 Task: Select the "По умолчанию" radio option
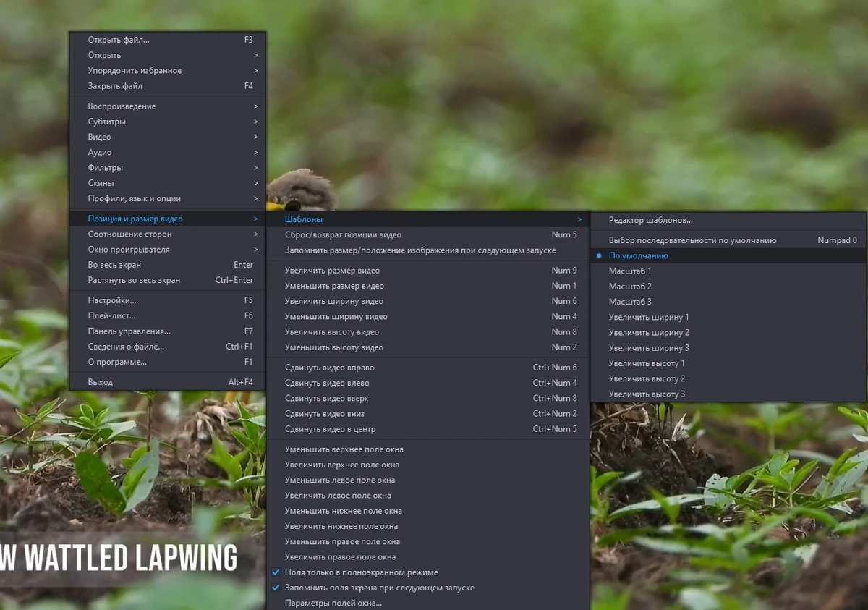[x=728, y=255]
